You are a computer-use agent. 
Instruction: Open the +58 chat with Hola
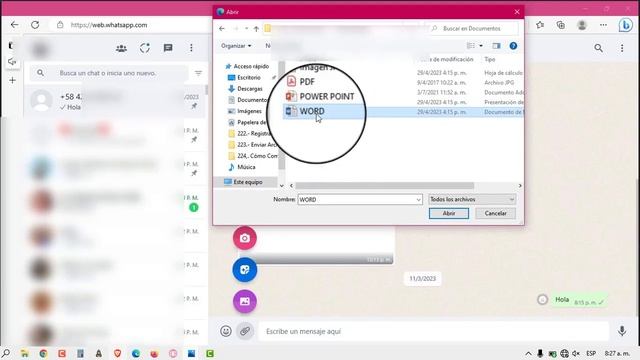click(115, 101)
